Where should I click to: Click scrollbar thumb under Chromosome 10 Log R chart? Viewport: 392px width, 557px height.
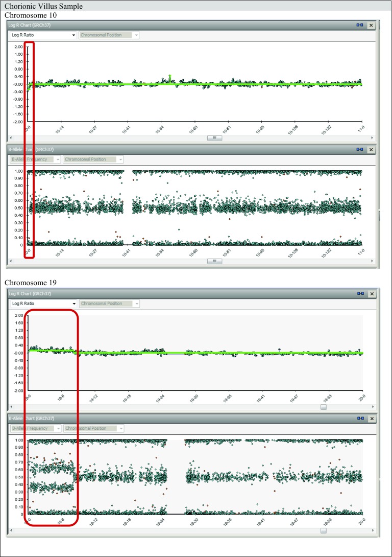point(214,137)
